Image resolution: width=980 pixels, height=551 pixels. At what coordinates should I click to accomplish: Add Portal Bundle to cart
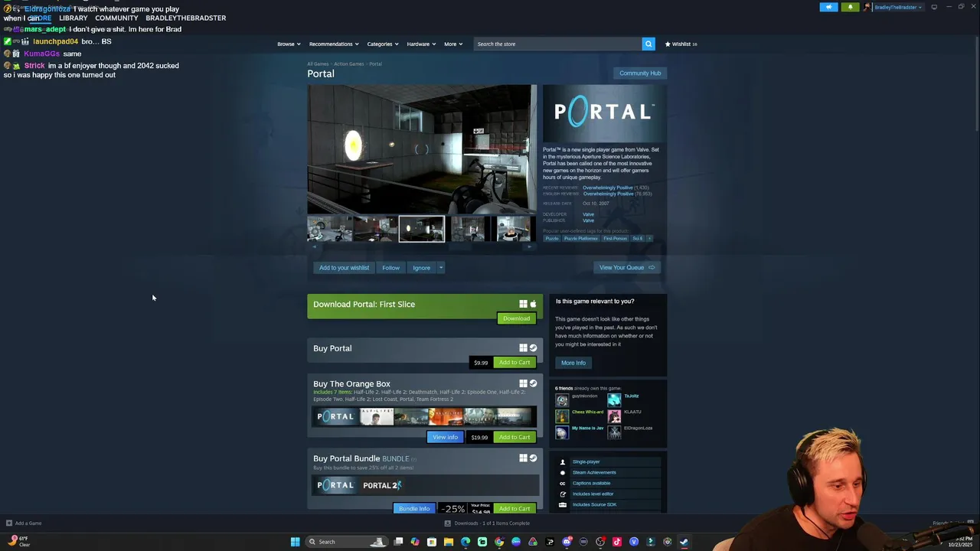[x=514, y=509]
